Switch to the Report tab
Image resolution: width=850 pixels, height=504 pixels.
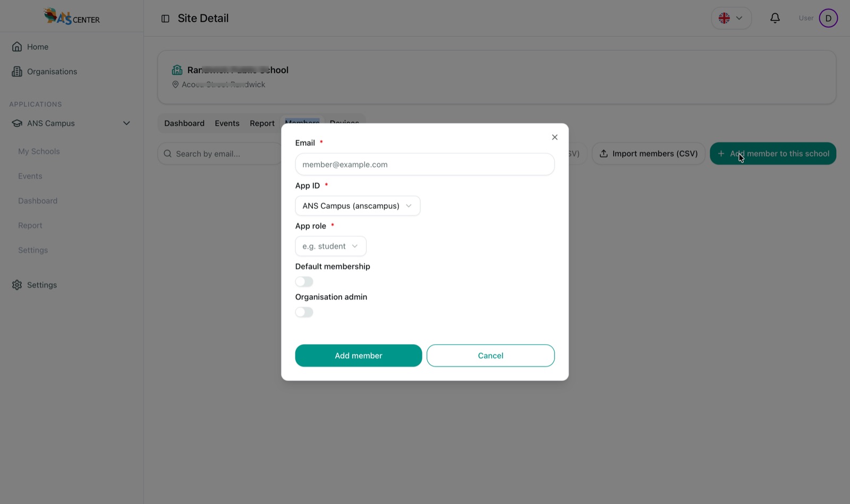(x=262, y=123)
